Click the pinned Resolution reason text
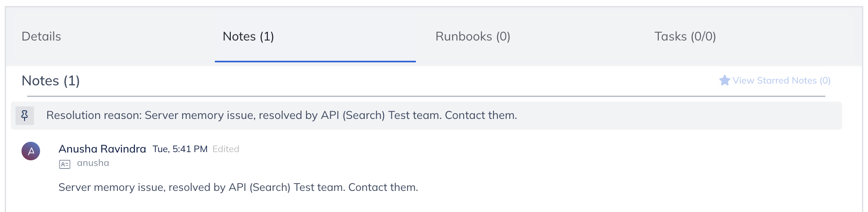The height and width of the screenshot is (212, 868). pyautogui.click(x=282, y=115)
